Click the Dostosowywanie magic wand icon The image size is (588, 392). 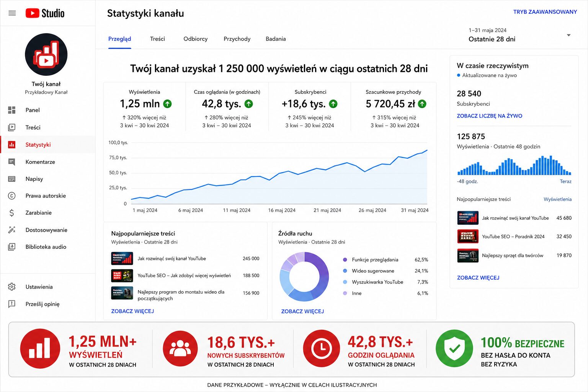tap(12, 230)
